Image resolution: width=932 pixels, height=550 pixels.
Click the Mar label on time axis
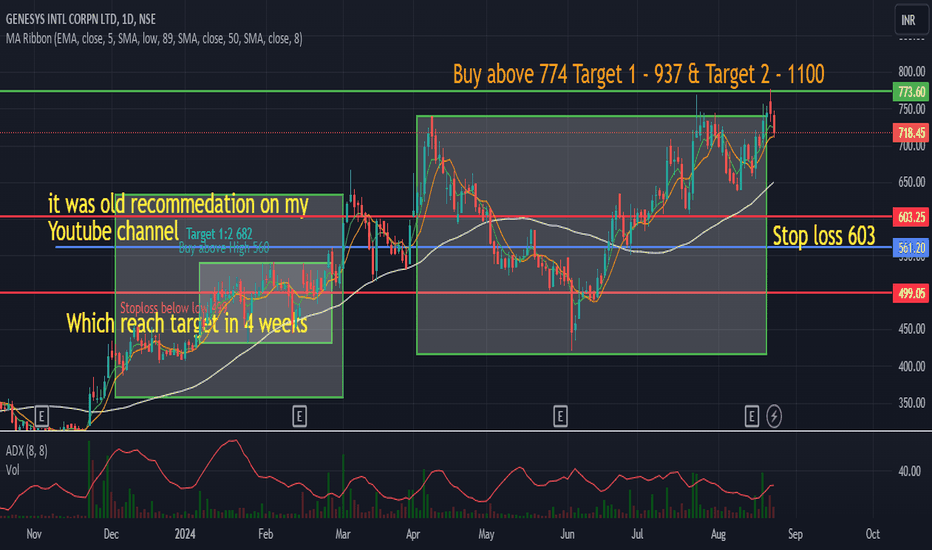(x=342, y=534)
